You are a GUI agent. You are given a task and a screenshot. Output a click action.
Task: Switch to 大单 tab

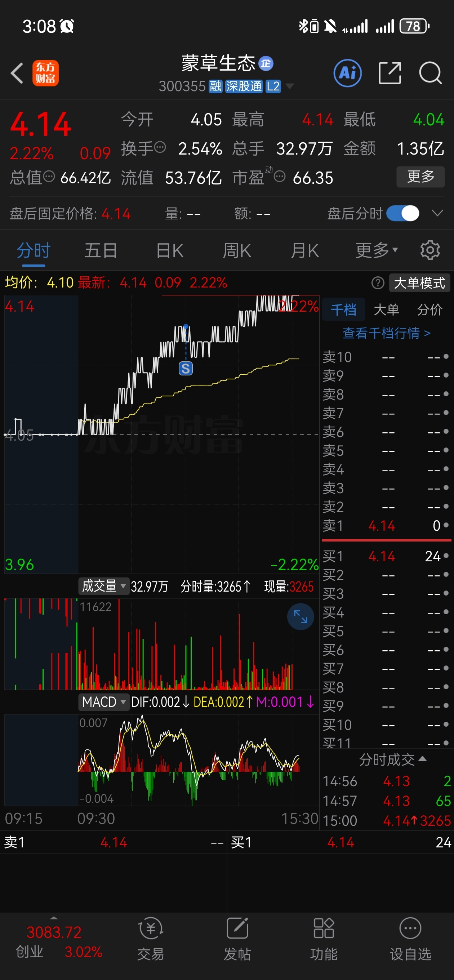386,309
